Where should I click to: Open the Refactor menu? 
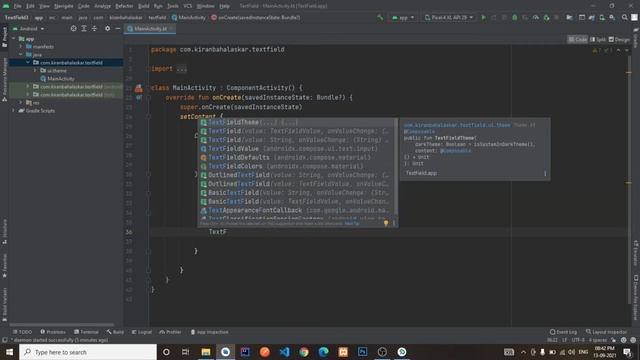(124, 6)
